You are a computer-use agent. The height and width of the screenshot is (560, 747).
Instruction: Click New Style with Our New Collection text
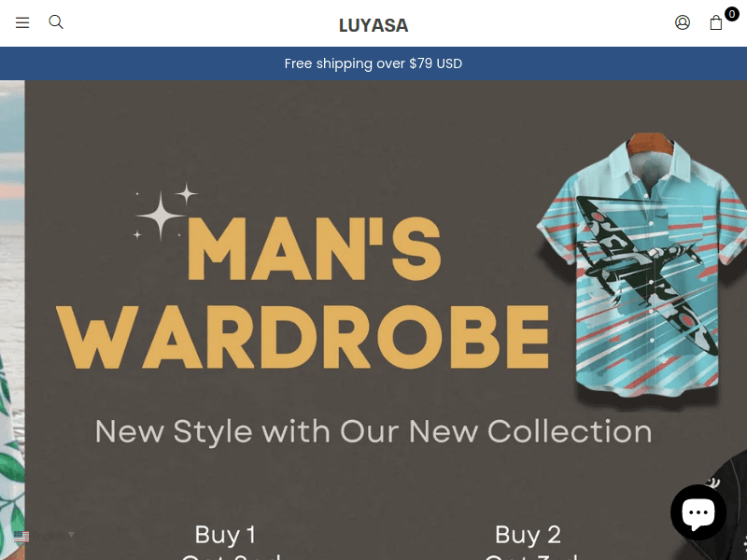tap(373, 431)
